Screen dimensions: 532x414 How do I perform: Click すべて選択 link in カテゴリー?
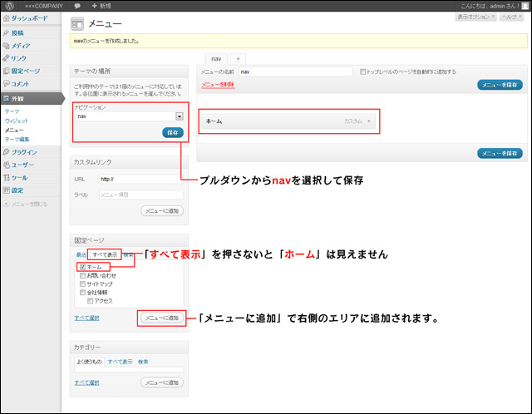86,382
